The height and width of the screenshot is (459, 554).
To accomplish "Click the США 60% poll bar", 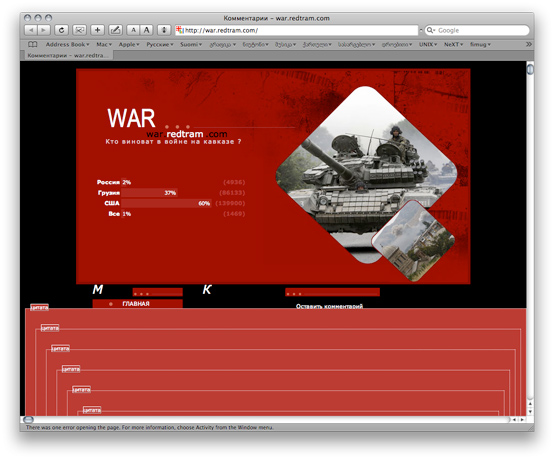I will tap(166, 203).
